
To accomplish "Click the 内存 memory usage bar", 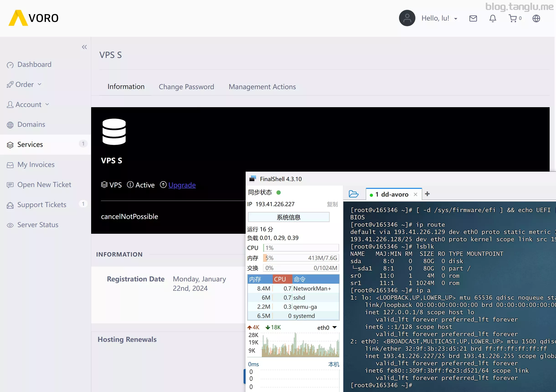I will tap(301, 258).
